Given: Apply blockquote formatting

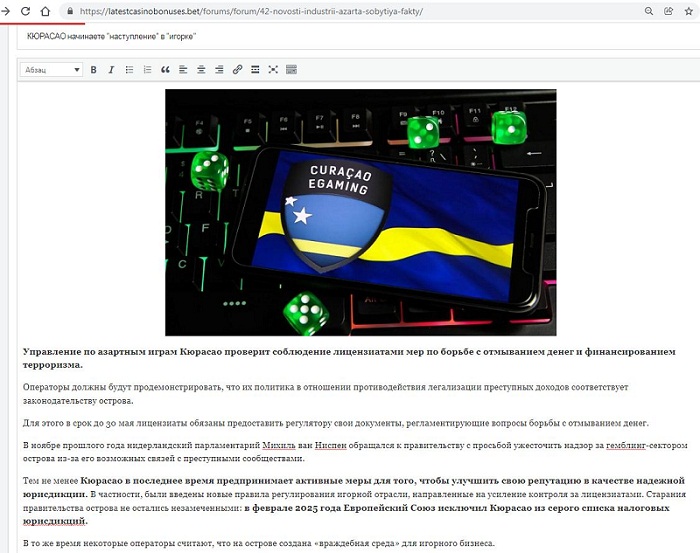Looking at the screenshot, I should coord(165,70).
